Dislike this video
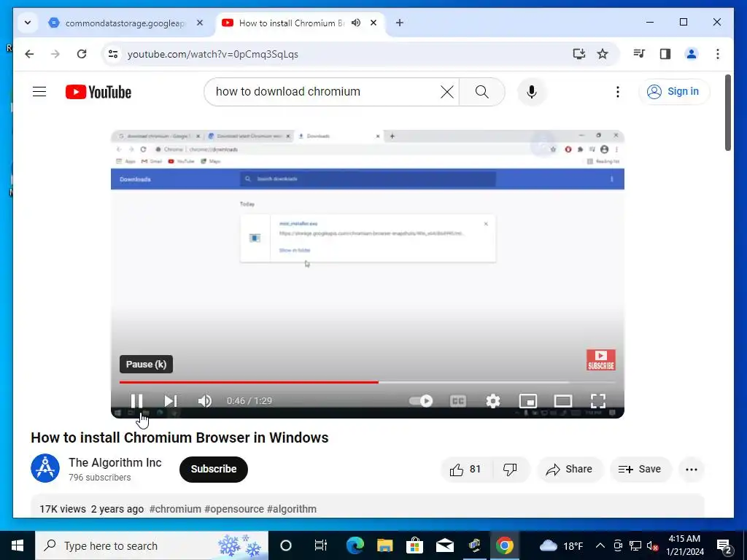Viewport: 747px width, 560px height. click(510, 470)
